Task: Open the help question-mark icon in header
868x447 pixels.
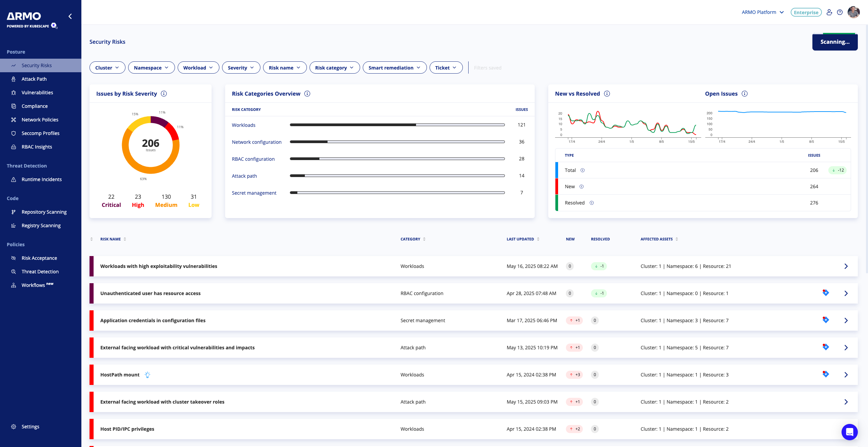Action: (840, 12)
